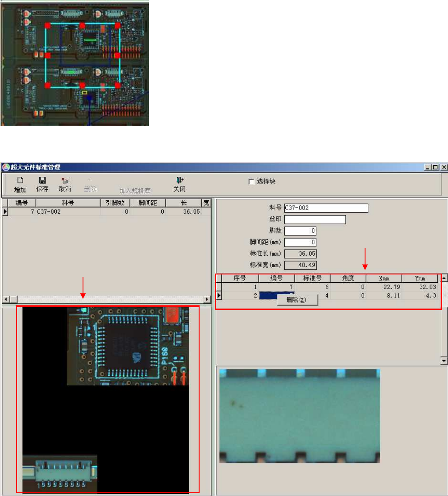
Task: Click the Xmm column header
Action: click(384, 278)
